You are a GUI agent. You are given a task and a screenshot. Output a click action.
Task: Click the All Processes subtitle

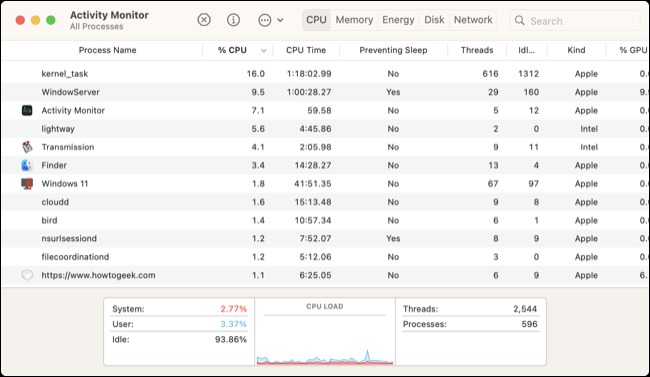[x=97, y=27]
